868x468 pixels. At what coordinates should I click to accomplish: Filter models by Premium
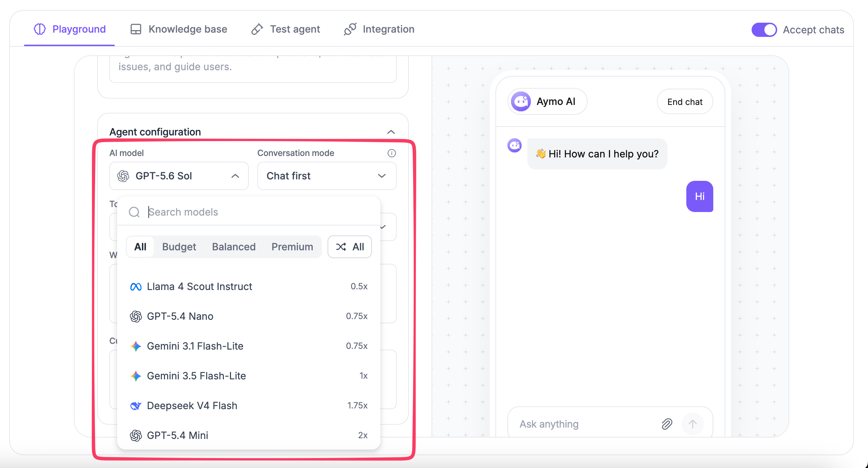point(292,247)
